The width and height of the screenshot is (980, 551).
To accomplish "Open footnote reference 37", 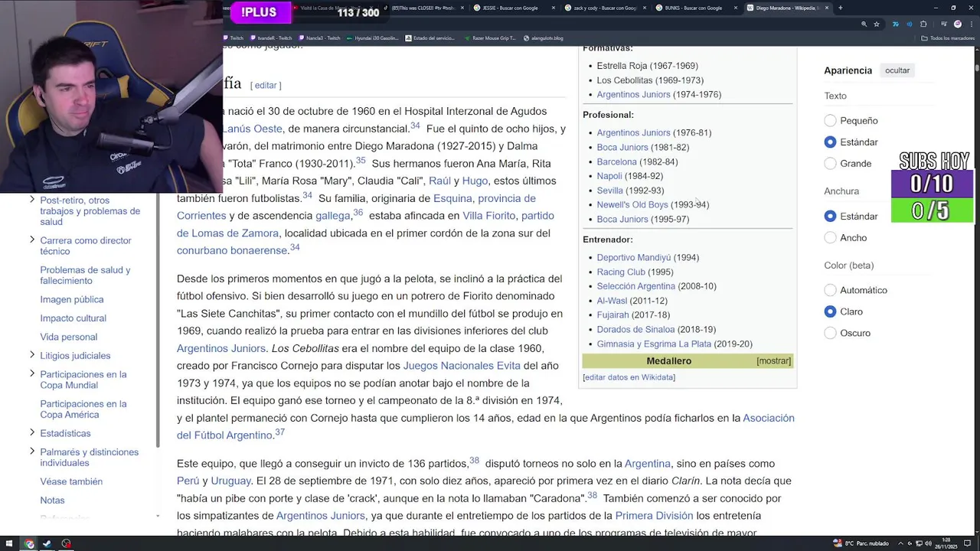I will click(279, 432).
